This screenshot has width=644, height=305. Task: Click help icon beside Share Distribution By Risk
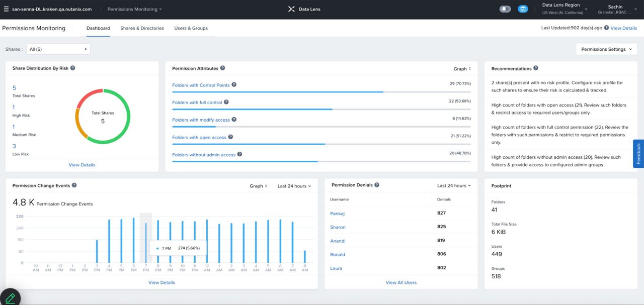73,68
